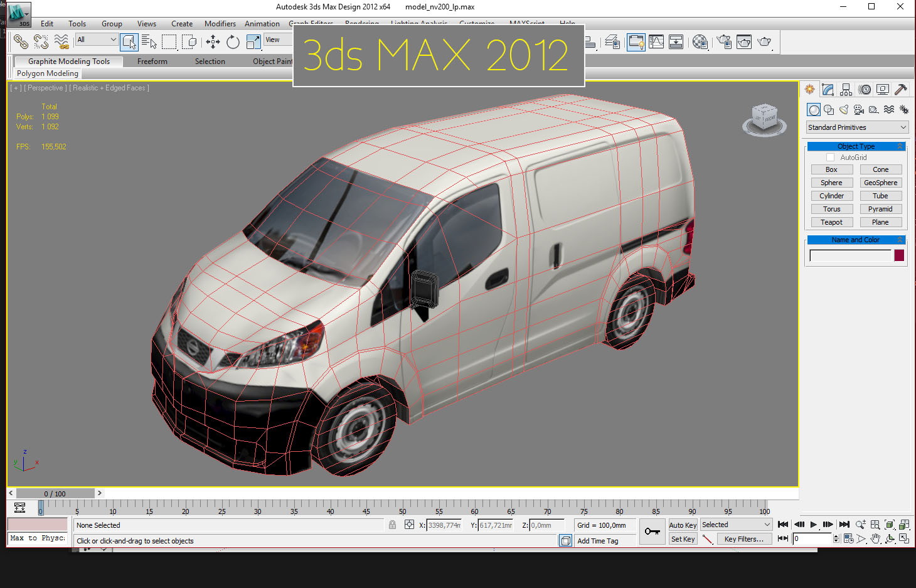Switch to the Modify command panel tab
Image resolution: width=916 pixels, height=588 pixels.
(x=828, y=90)
